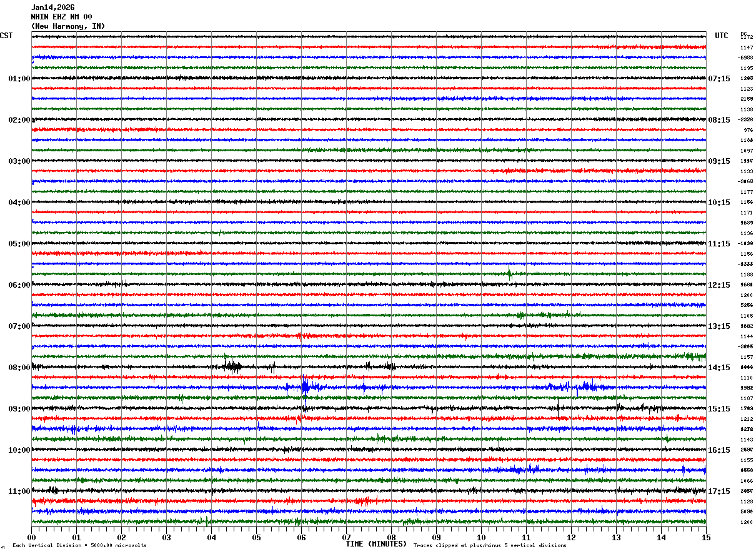Viewport: 756px width, 554px height.
Task: Click the 07:15 UTC time label
Action: pyautogui.click(x=719, y=79)
